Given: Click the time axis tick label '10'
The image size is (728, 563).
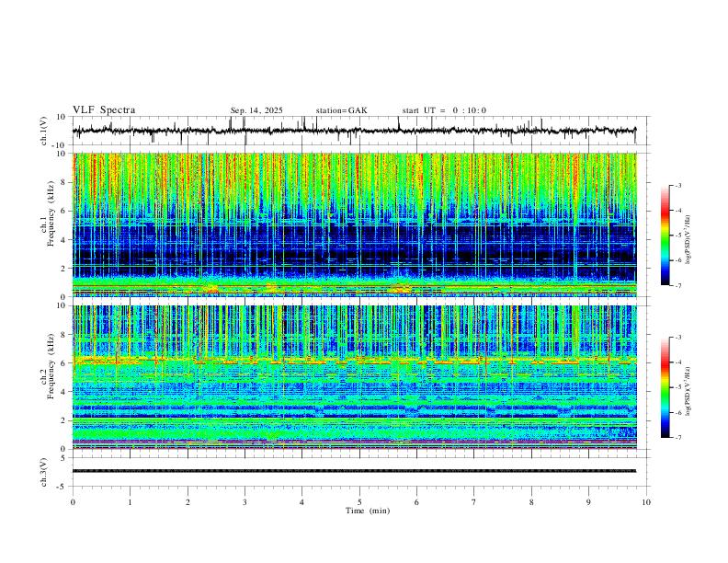Looking at the screenshot, I should 646,502.
